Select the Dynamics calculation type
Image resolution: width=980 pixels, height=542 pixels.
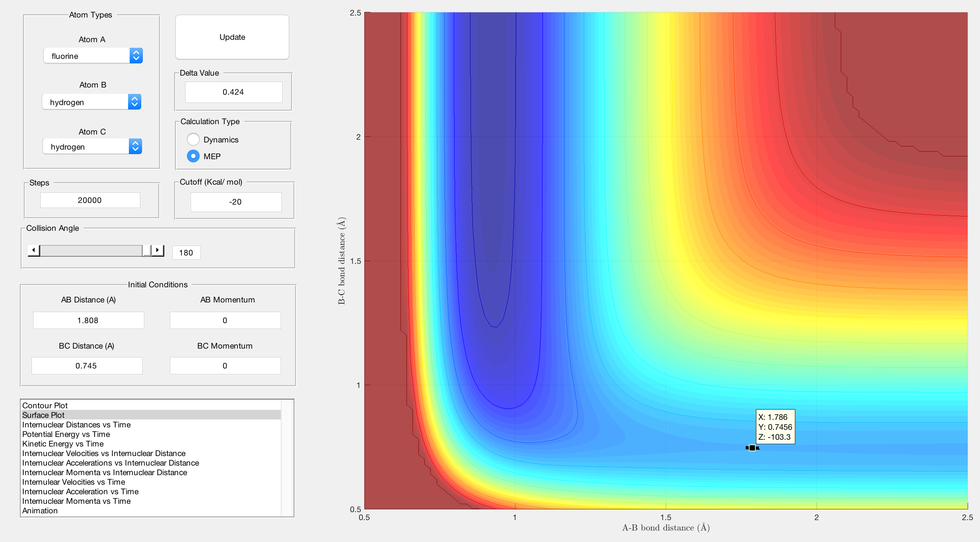point(193,139)
